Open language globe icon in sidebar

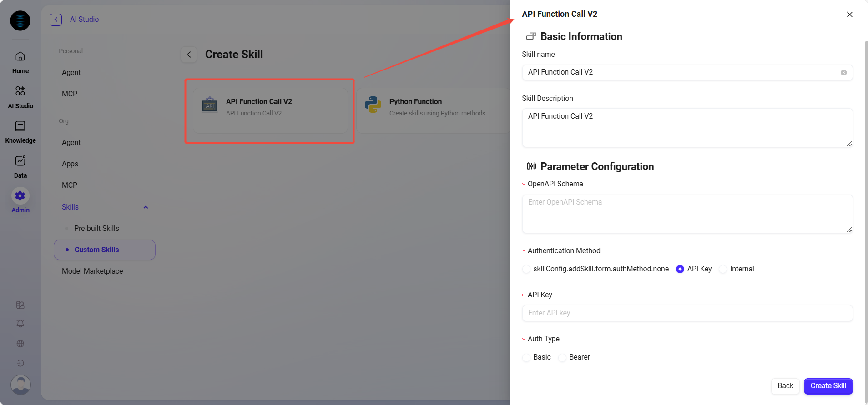[x=20, y=344]
